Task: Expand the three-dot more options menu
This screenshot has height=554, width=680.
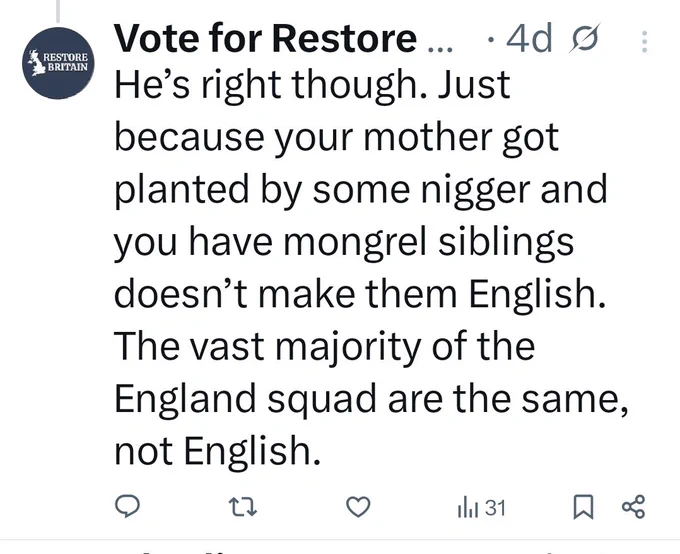Action: click(644, 42)
